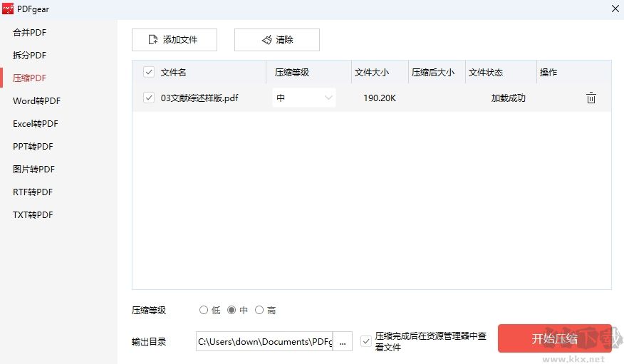Close the PDFgear window
Viewport: 624px width, 364px height.
click(x=615, y=9)
